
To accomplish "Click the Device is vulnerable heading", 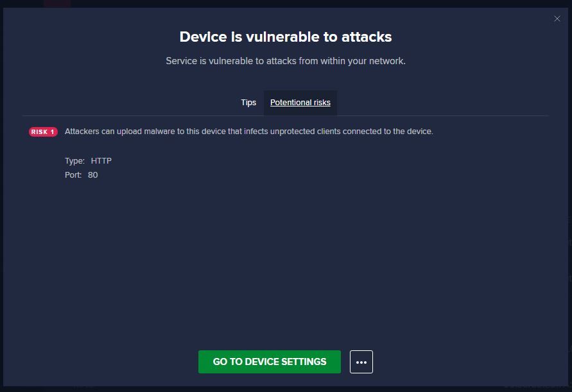I will (285, 37).
